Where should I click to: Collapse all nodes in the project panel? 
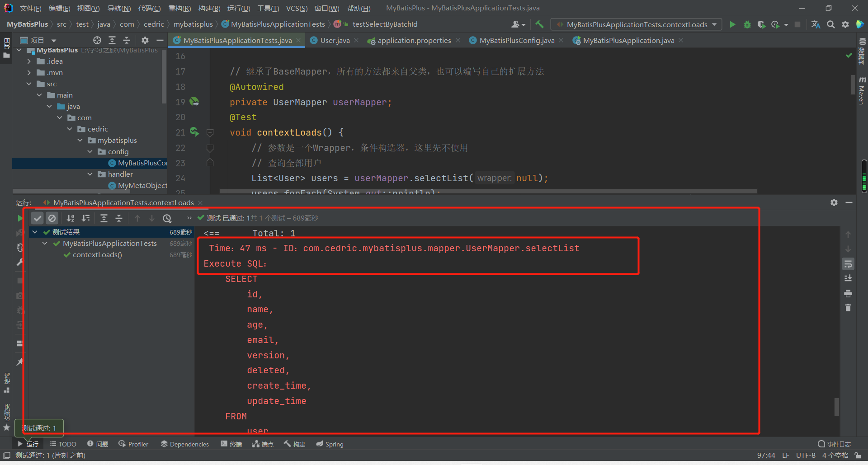(127, 40)
